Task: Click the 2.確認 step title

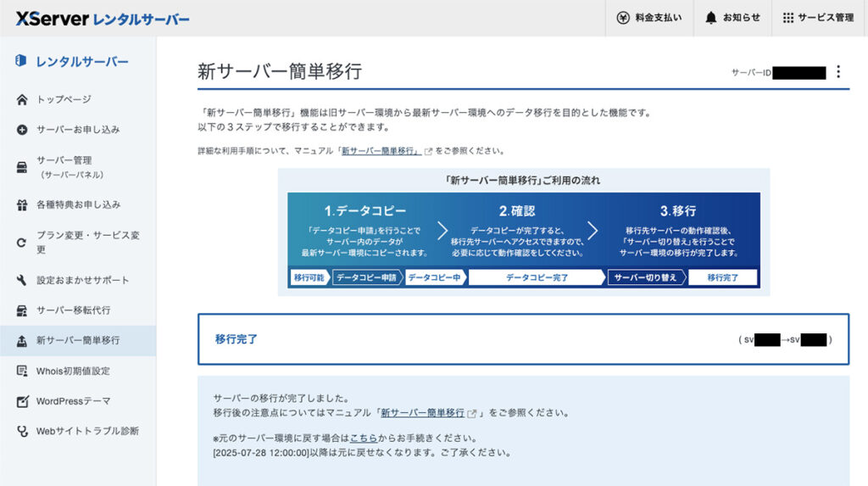Action: [x=517, y=211]
